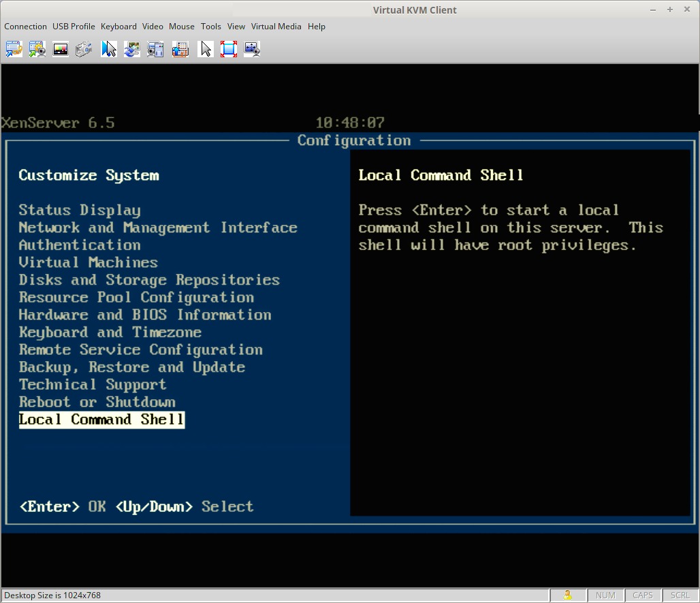This screenshot has height=603, width=700.
Task: Open the Help menu
Action: click(x=317, y=27)
